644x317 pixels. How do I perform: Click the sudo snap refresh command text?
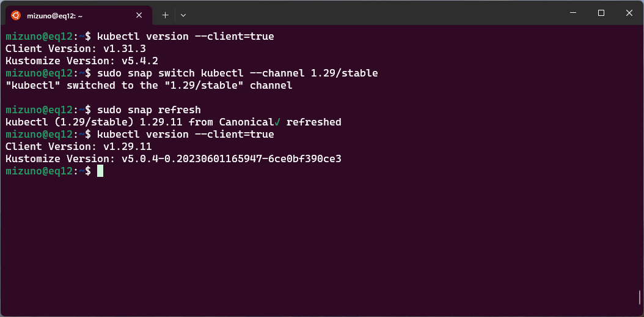pyautogui.click(x=149, y=110)
